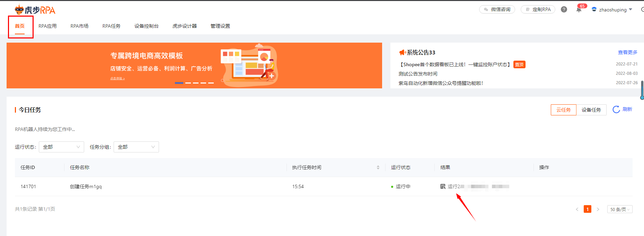
Task: Open the Shopee首个数据看板 announcement
Action: (x=455, y=64)
